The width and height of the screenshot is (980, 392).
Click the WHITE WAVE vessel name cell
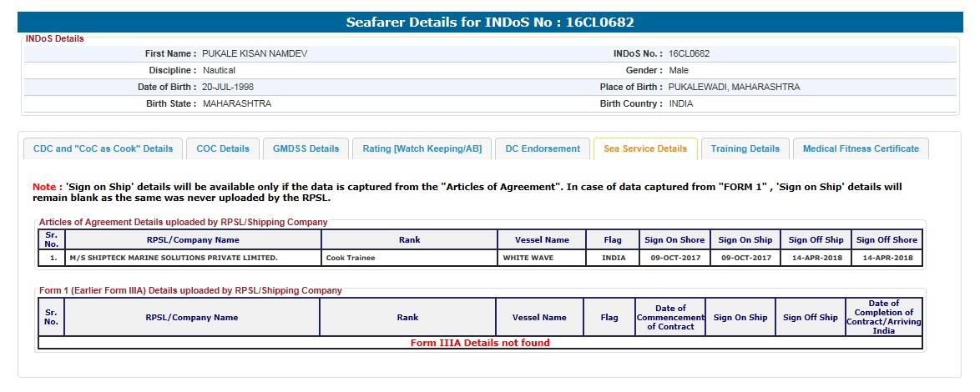coord(542,258)
